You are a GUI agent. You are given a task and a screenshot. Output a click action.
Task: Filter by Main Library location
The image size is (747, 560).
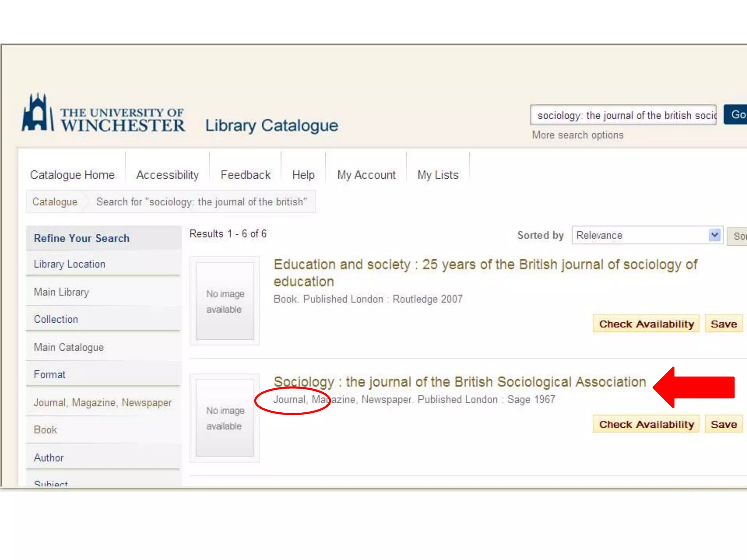(x=61, y=292)
